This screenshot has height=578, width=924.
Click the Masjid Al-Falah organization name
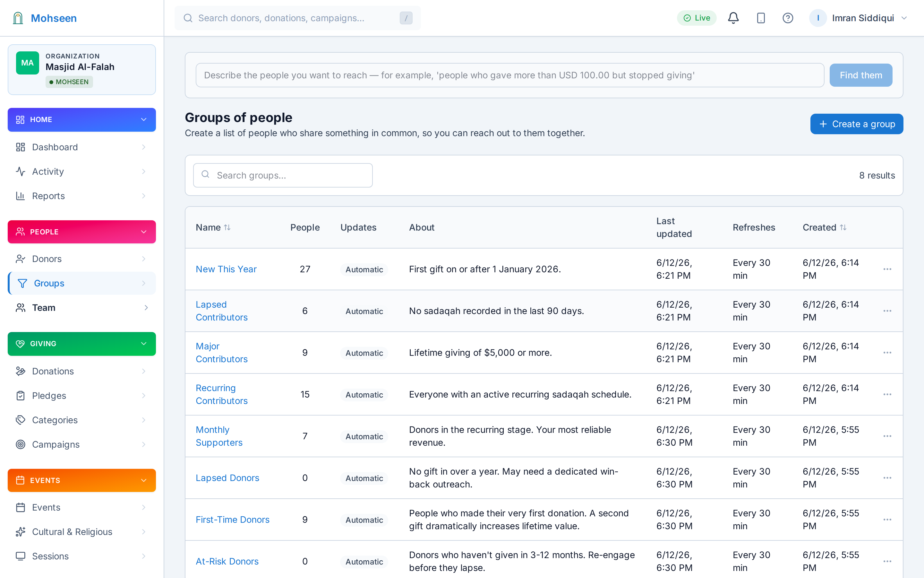tap(80, 67)
